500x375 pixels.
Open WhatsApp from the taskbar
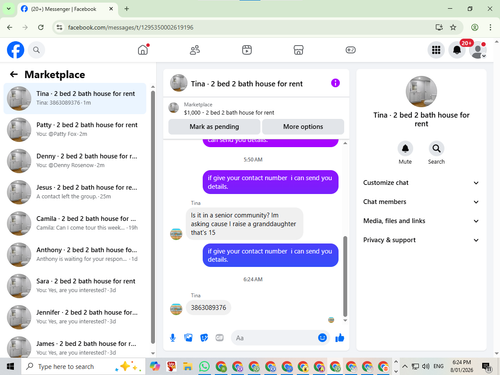[204, 367]
